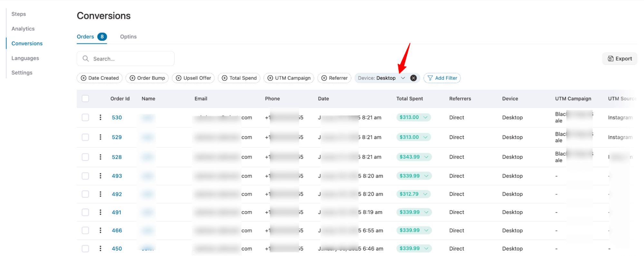Open the three-dot menu for order 466
This screenshot has width=644, height=256.
pyautogui.click(x=100, y=230)
